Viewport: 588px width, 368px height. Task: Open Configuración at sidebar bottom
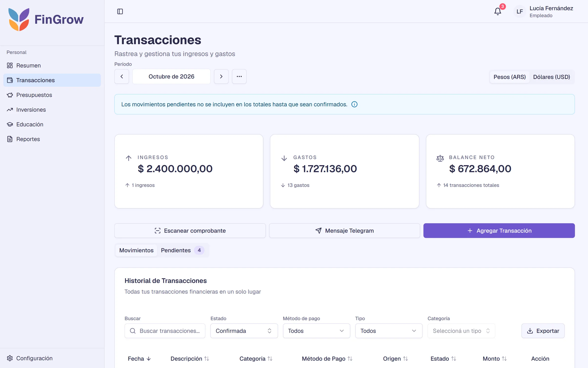point(52,358)
